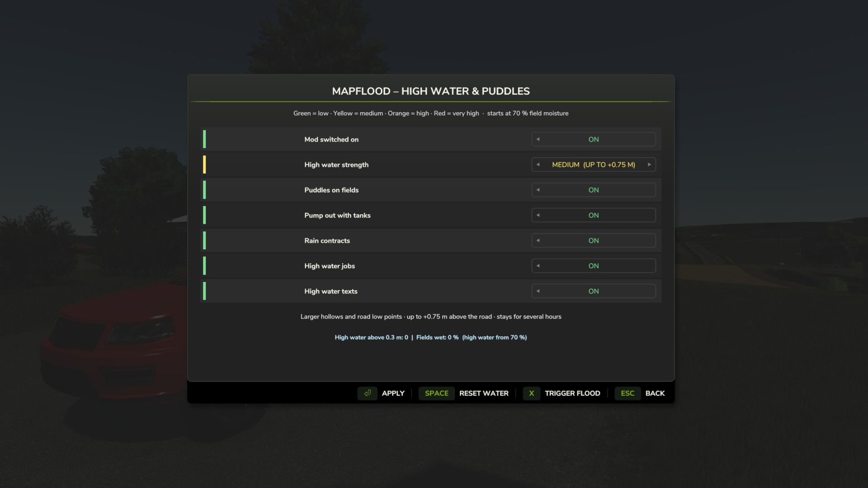This screenshot has width=868, height=488.
Task: Select the Rain contracts row label
Action: 327,240
